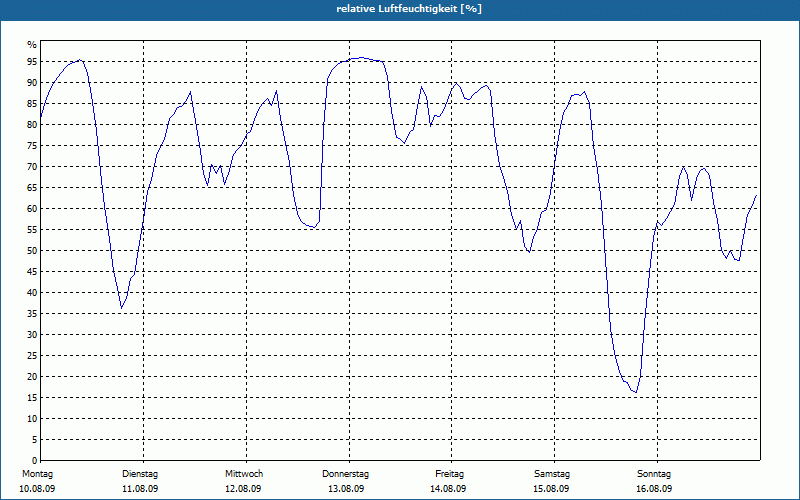
Task: Click the '80' y-axis value
Action: coord(32,124)
